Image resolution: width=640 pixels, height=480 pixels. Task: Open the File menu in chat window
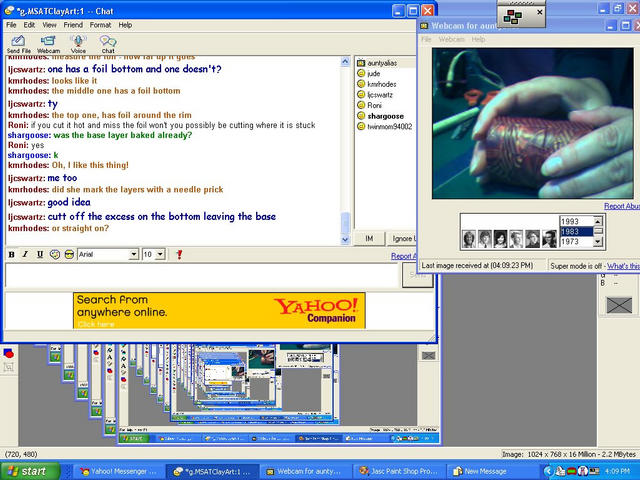coord(11,25)
